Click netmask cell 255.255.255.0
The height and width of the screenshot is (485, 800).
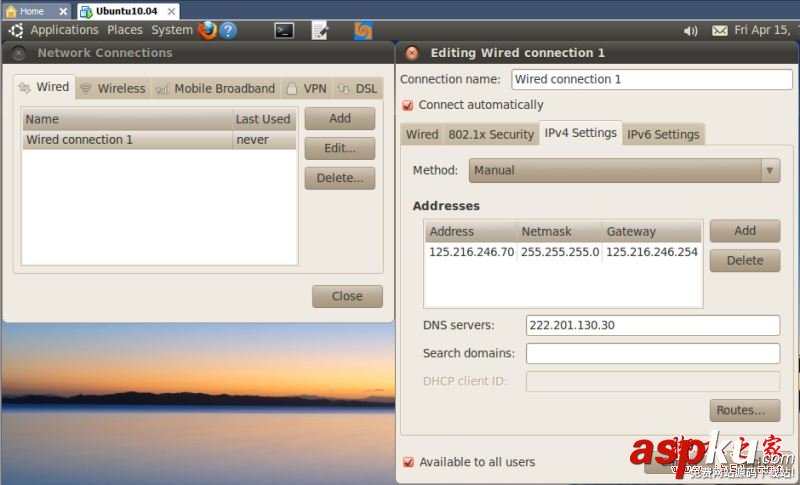pyautogui.click(x=560, y=252)
